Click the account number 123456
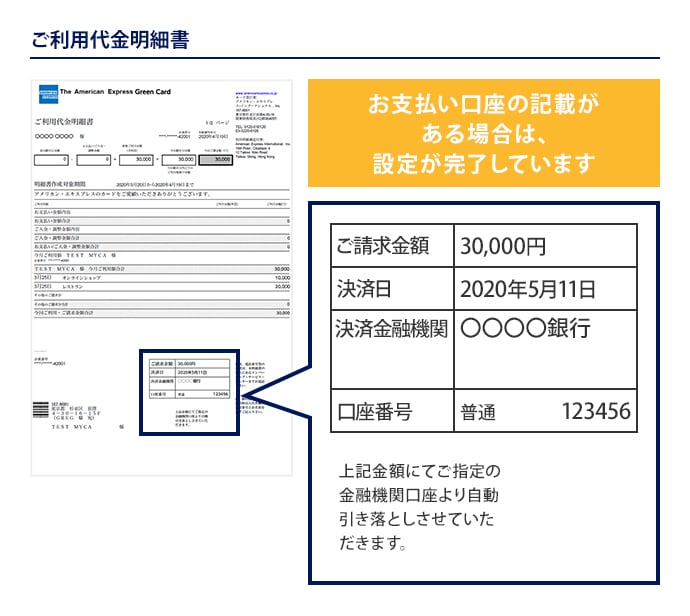This screenshot has height=616, width=690. pos(595,411)
